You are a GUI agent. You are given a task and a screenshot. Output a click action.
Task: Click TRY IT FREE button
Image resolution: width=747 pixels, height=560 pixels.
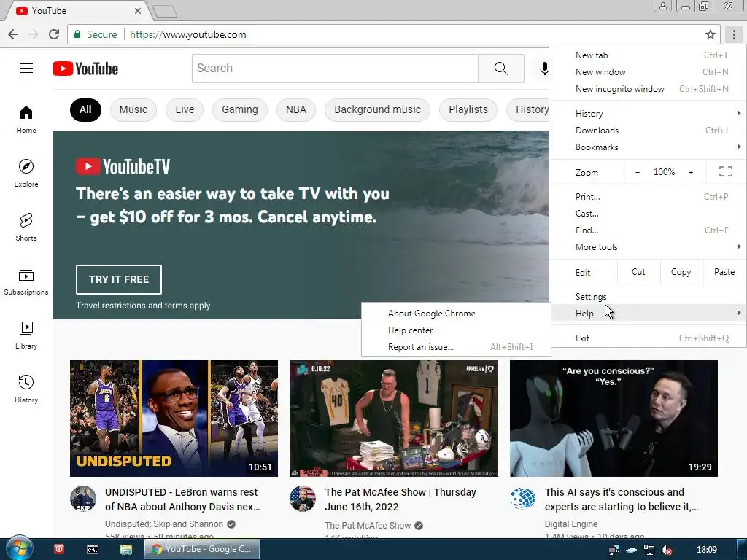tap(119, 279)
